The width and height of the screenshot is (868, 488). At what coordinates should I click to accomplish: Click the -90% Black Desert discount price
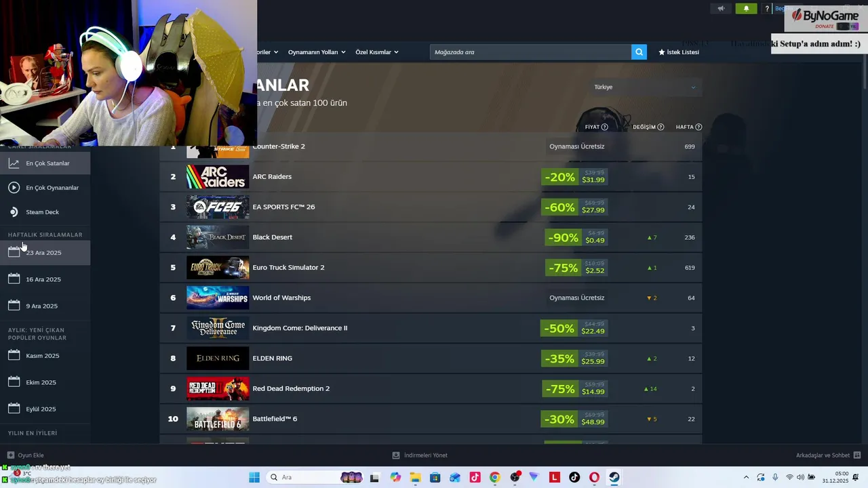tap(576, 237)
